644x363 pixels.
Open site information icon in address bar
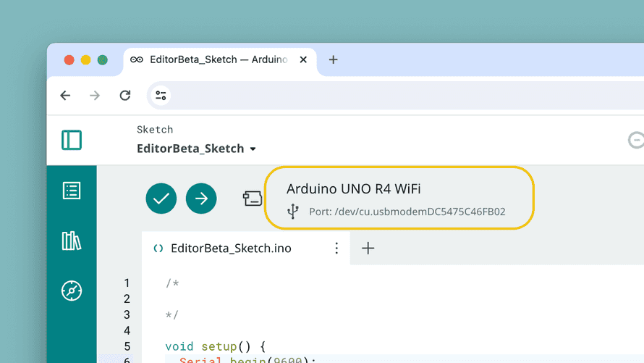[x=161, y=96]
